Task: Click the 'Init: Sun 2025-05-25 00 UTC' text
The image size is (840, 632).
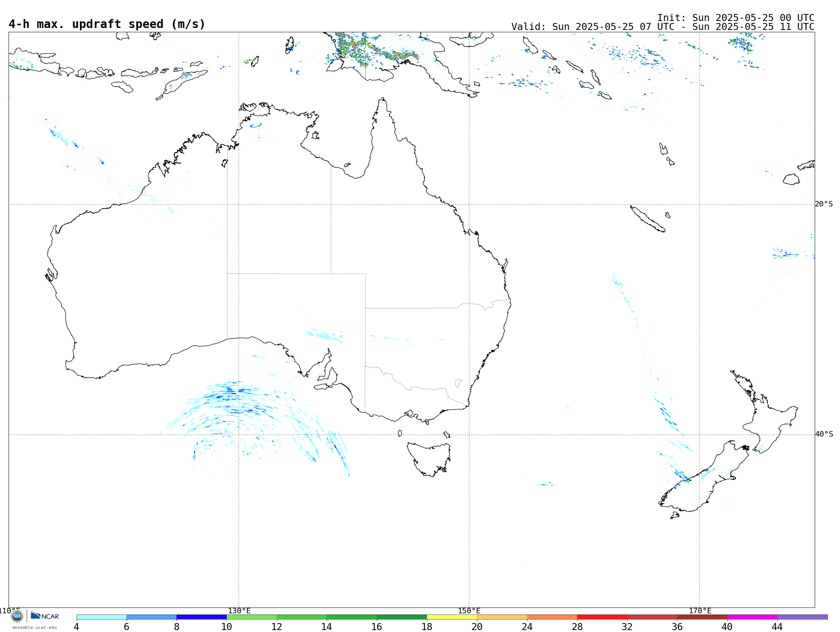Action: click(736, 18)
